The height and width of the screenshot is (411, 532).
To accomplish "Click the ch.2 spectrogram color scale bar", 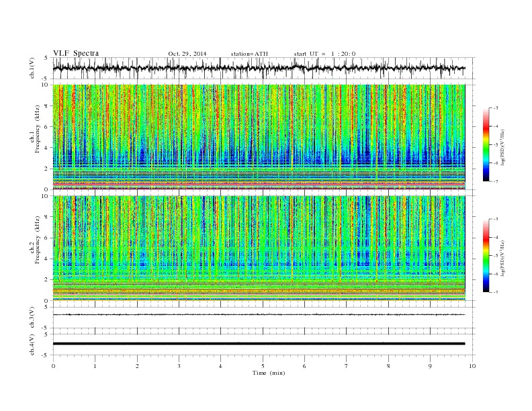I will (486, 256).
